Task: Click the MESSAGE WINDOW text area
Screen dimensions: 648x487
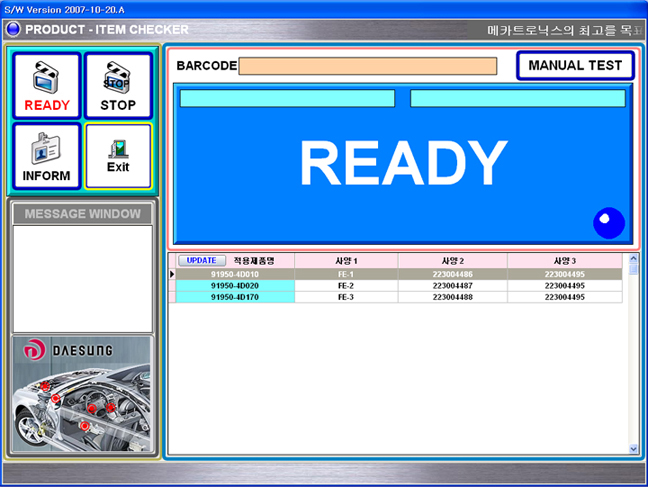Action: (82, 278)
